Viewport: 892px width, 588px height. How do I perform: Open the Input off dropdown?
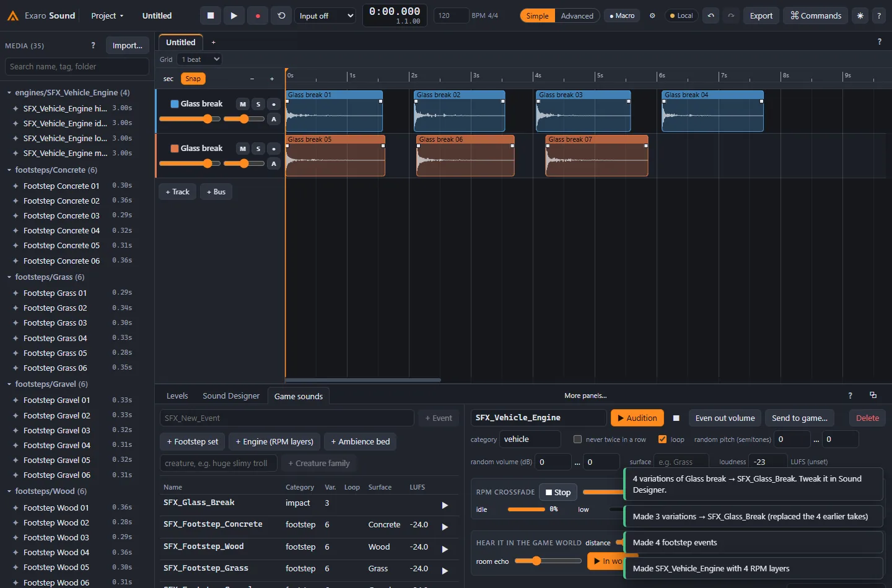coord(326,15)
